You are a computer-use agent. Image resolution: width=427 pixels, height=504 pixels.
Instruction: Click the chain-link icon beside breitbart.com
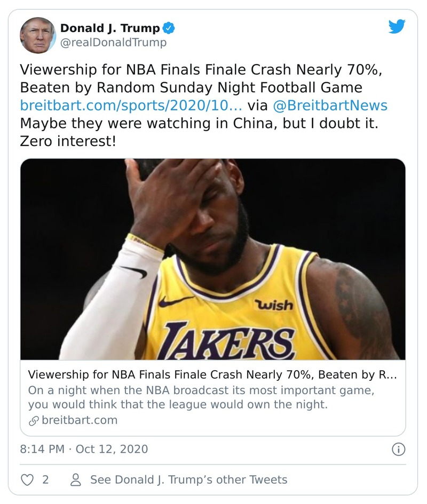click(33, 420)
